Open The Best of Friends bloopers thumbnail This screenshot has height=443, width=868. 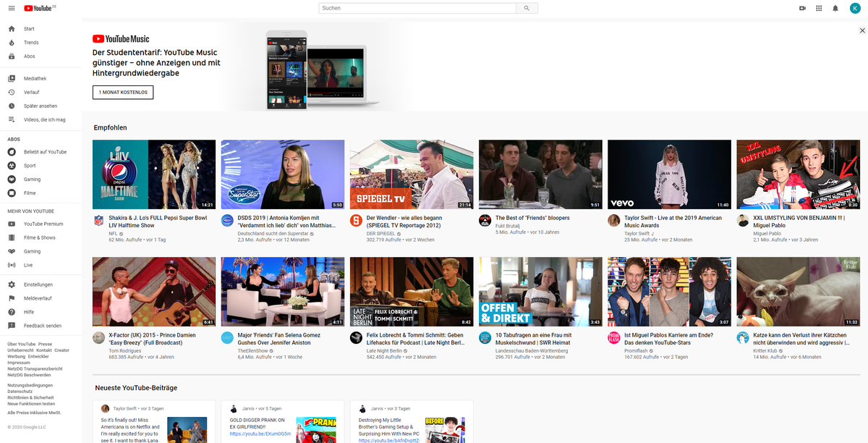click(540, 174)
